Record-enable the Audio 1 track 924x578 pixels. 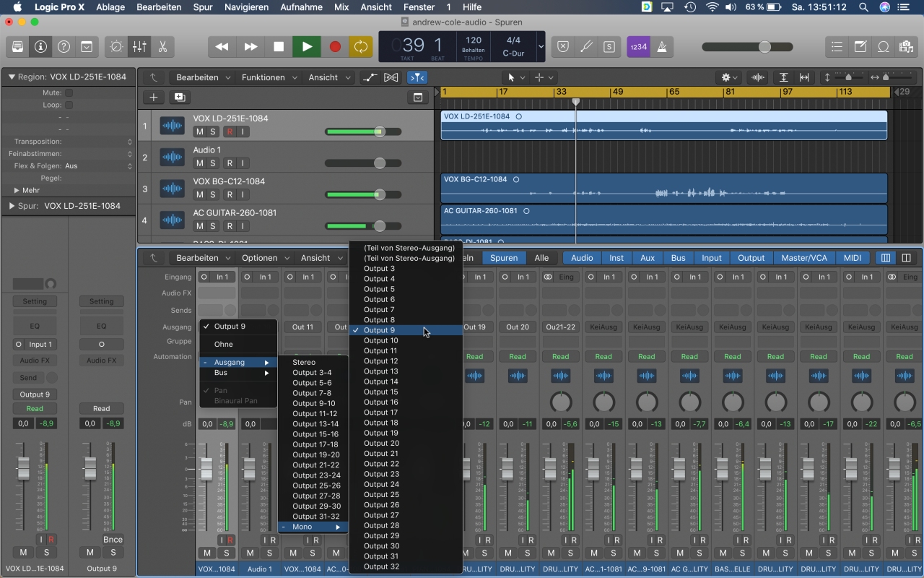point(230,163)
